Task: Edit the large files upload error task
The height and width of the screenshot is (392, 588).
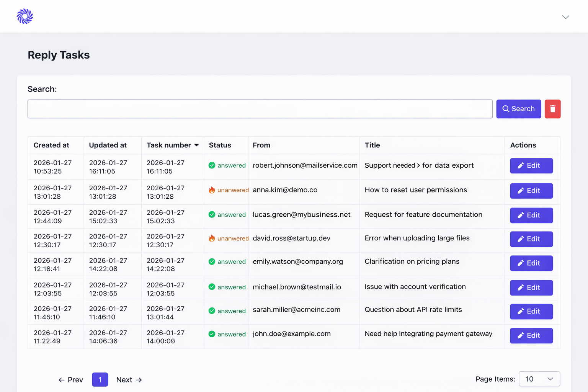Action: [x=531, y=239]
